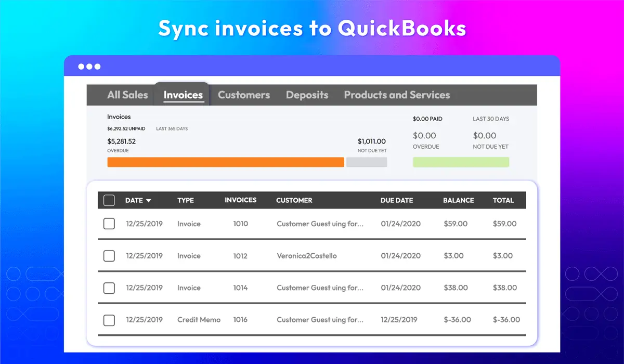Click the CUSTOMER column header
Image resolution: width=624 pixels, height=364 pixels.
click(294, 200)
